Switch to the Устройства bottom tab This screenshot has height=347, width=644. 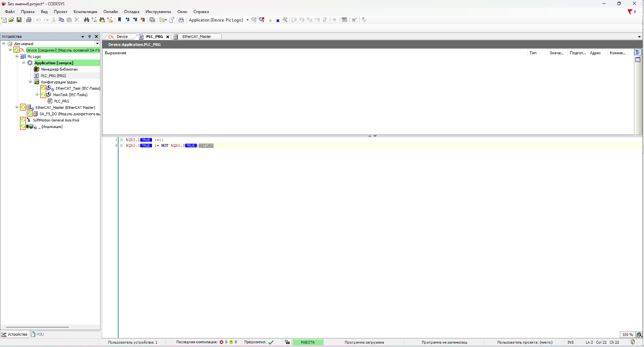(14, 334)
